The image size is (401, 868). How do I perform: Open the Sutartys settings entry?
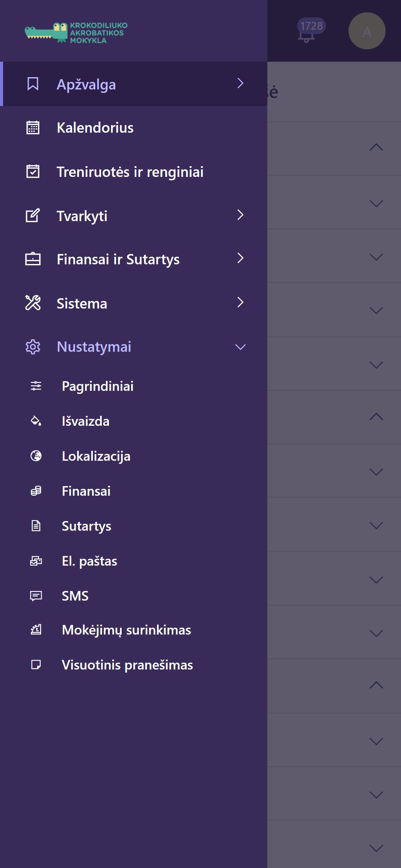(x=86, y=526)
